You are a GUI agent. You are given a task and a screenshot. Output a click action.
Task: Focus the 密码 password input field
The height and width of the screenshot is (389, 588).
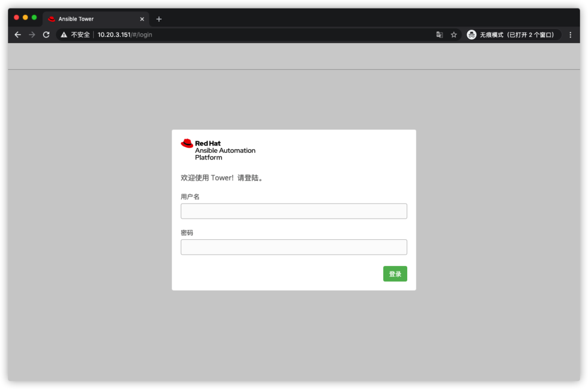pyautogui.click(x=293, y=247)
